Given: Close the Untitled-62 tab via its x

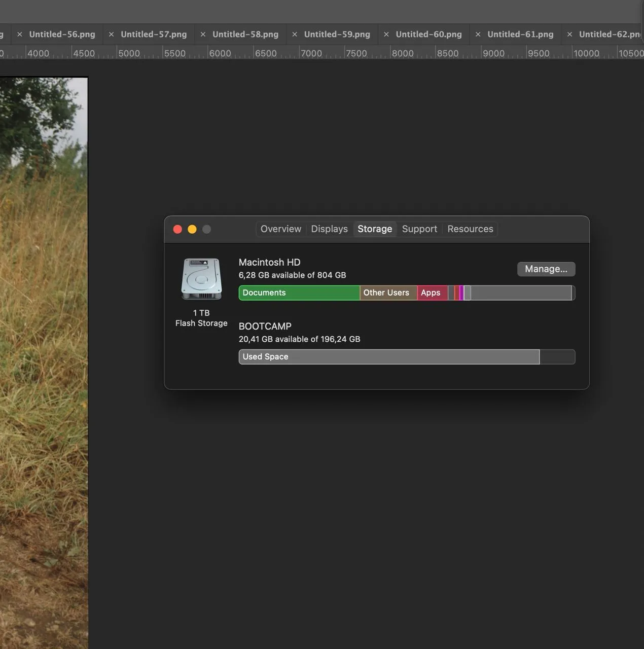Looking at the screenshot, I should coord(569,34).
